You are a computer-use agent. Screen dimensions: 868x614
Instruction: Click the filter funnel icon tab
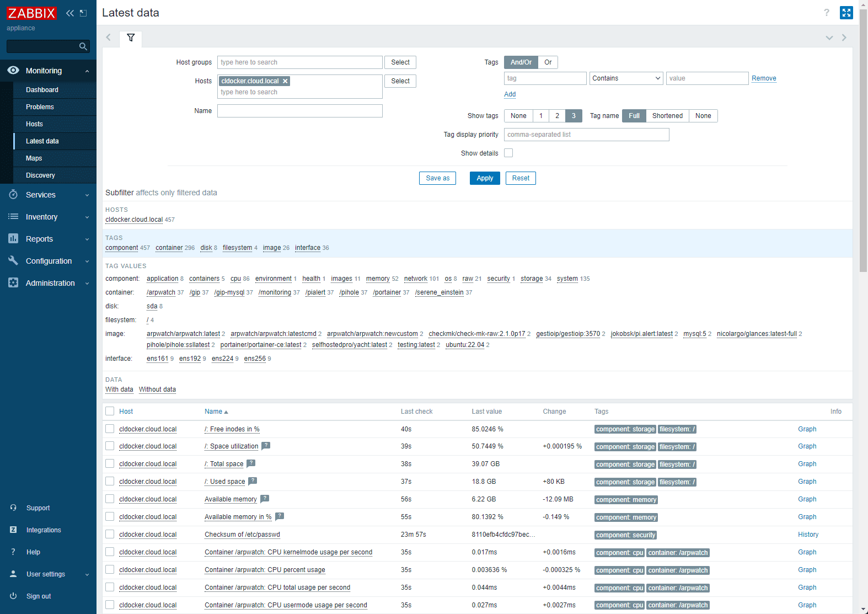131,38
